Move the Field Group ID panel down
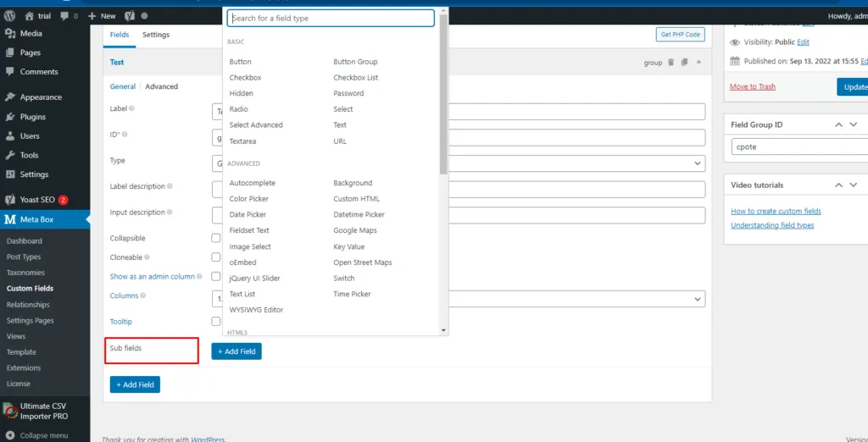 [x=854, y=124]
